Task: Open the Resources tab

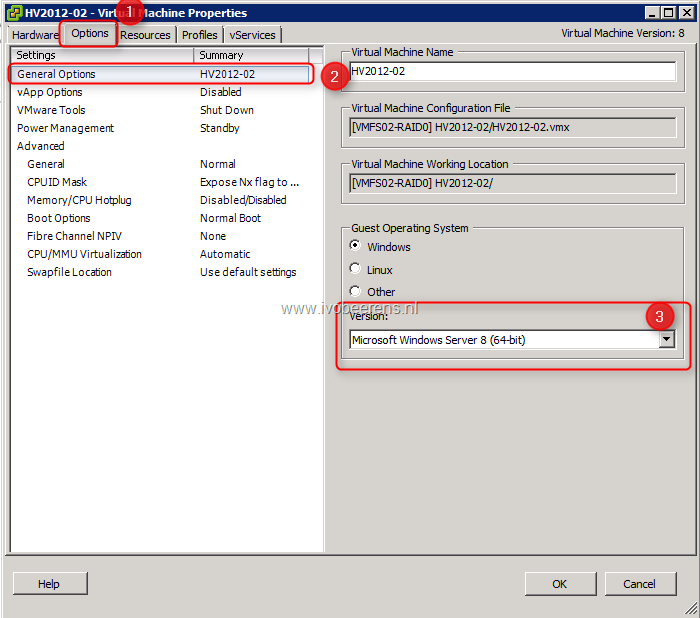Action: point(145,35)
